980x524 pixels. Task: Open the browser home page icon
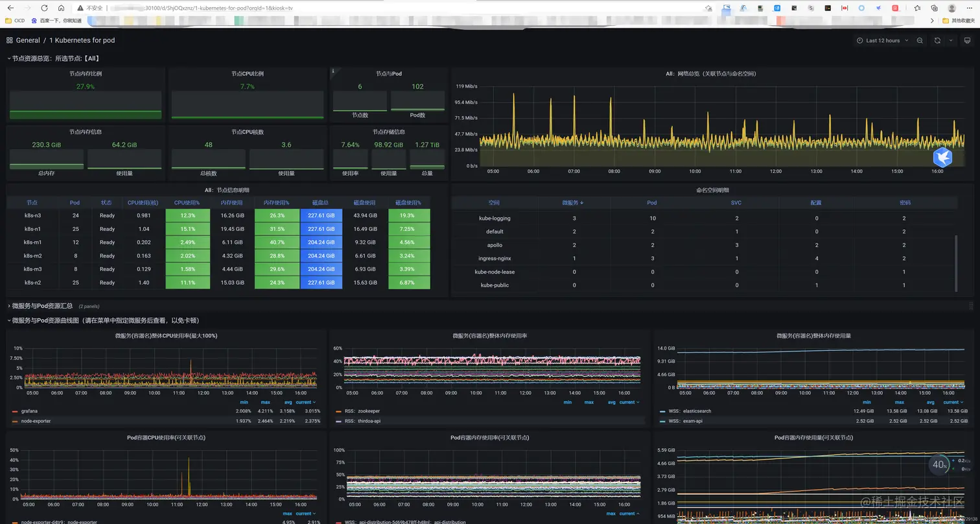[61, 8]
